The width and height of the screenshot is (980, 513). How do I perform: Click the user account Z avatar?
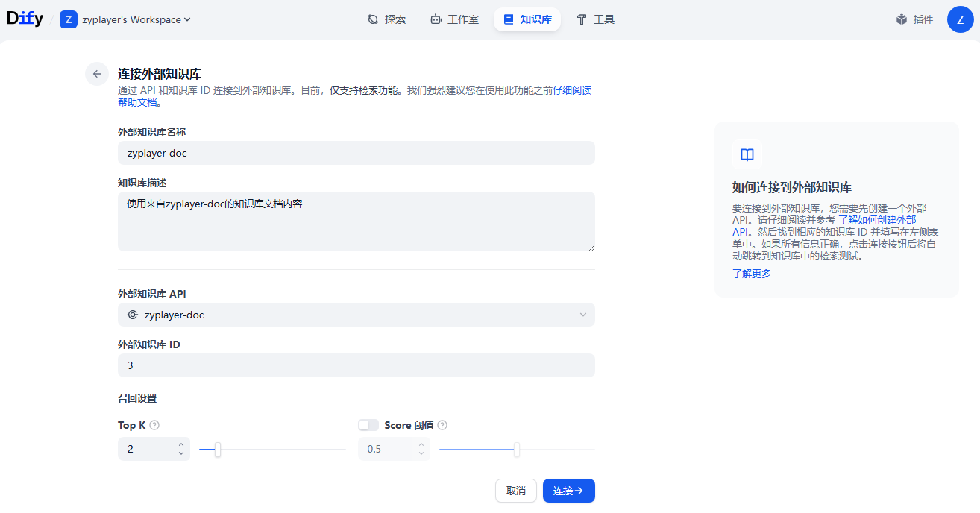961,19
